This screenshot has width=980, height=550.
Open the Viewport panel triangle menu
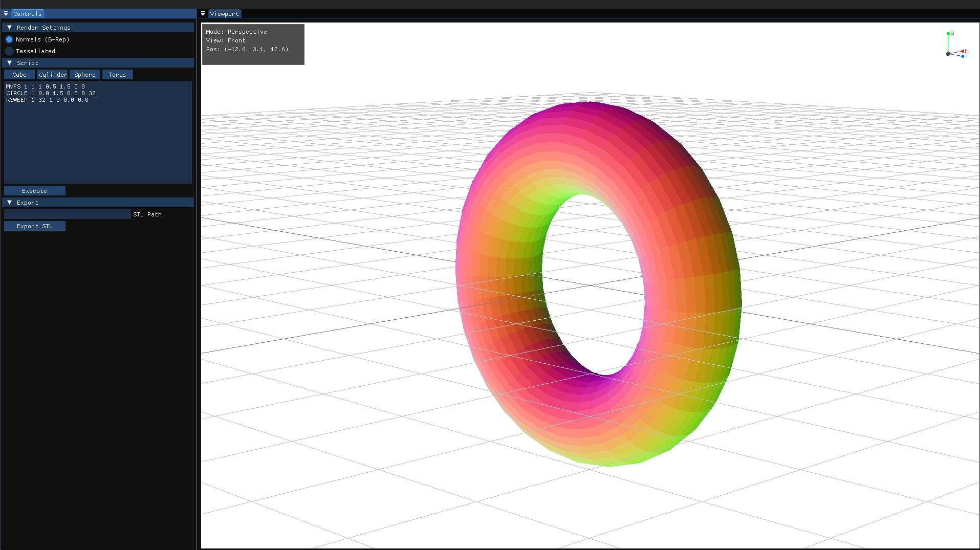pyautogui.click(x=203, y=14)
